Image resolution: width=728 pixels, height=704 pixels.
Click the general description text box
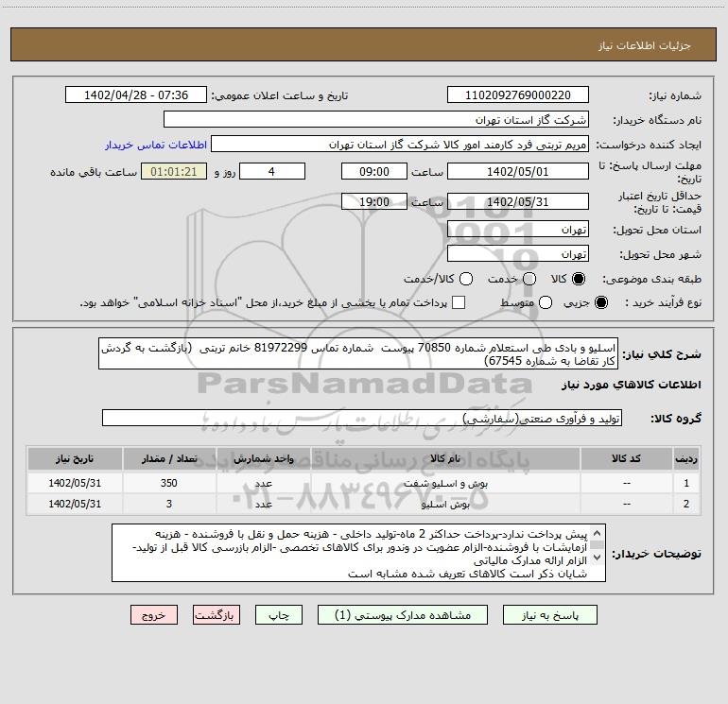click(x=358, y=354)
